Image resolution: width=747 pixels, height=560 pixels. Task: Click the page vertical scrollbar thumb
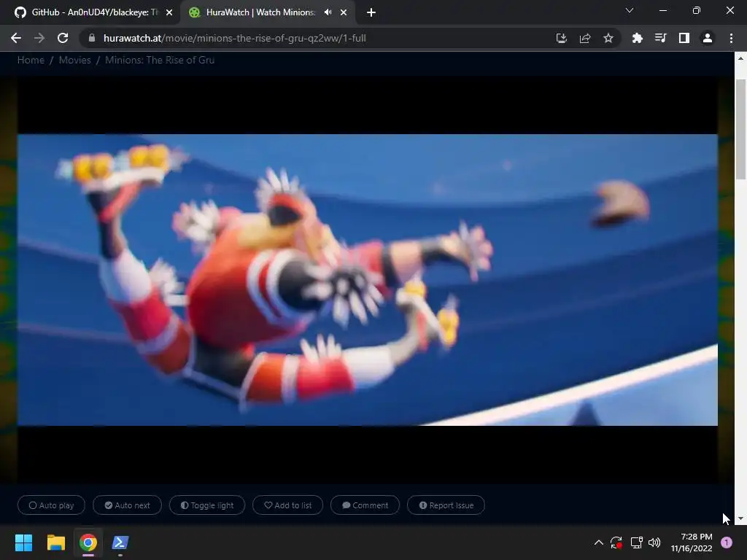(x=740, y=130)
